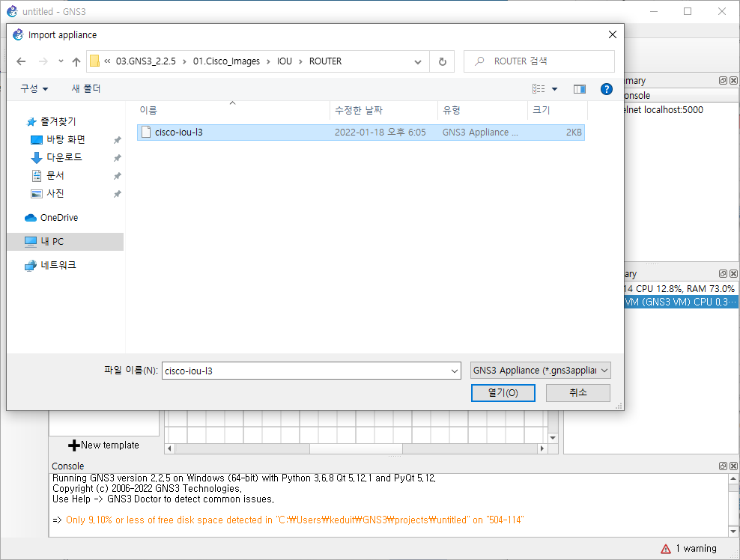Viewport: 740px width, 560px height.
Task: Click the pin icon beside 문서
Action: pos(117,176)
